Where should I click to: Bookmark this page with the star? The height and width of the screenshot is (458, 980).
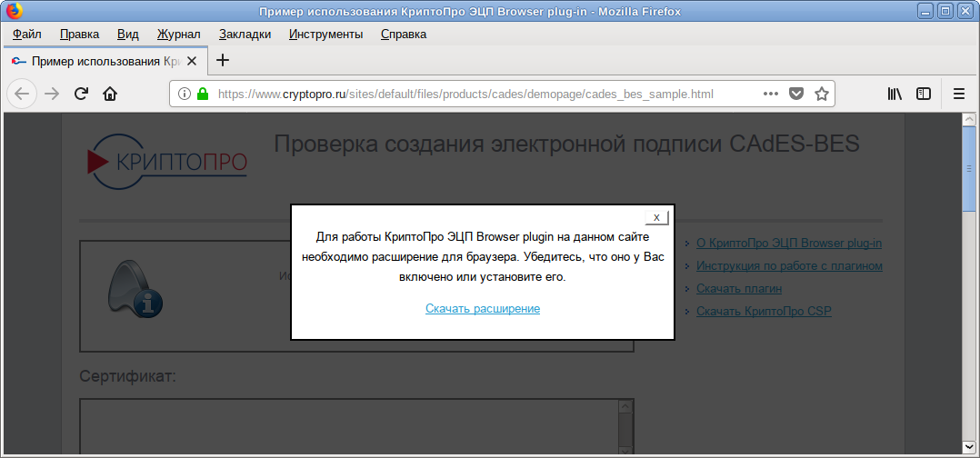tap(821, 94)
